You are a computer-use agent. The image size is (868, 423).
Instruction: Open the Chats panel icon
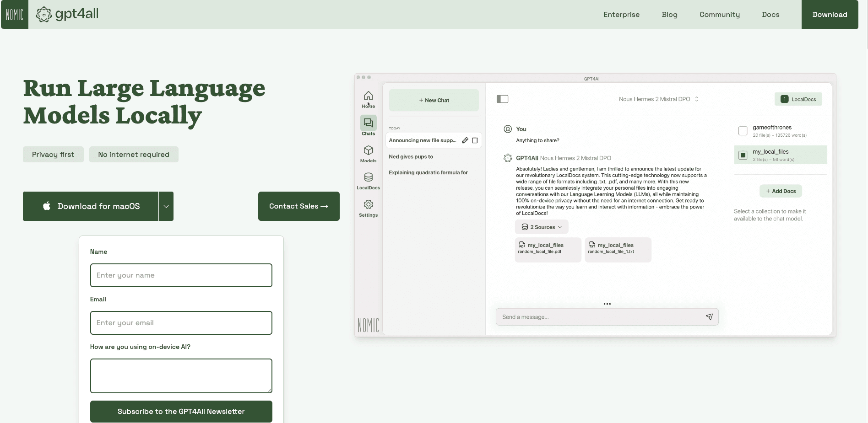coord(368,124)
